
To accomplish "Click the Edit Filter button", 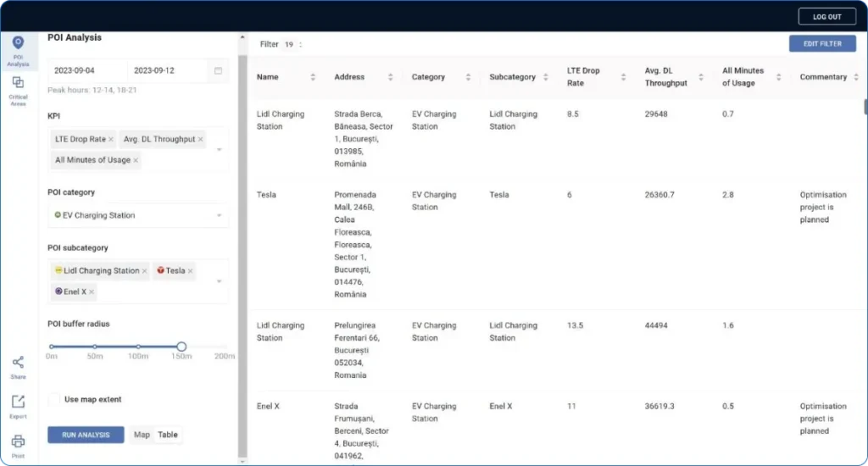I will (821, 44).
